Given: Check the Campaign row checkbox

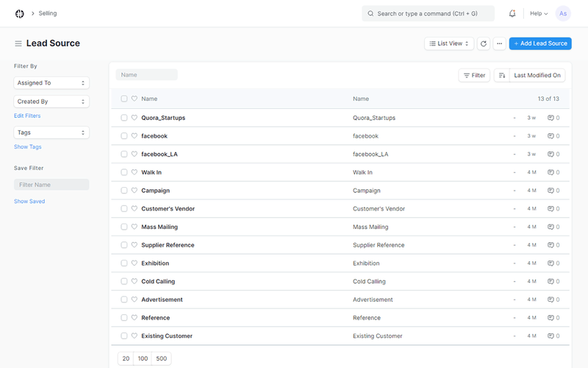Looking at the screenshot, I should click(124, 191).
